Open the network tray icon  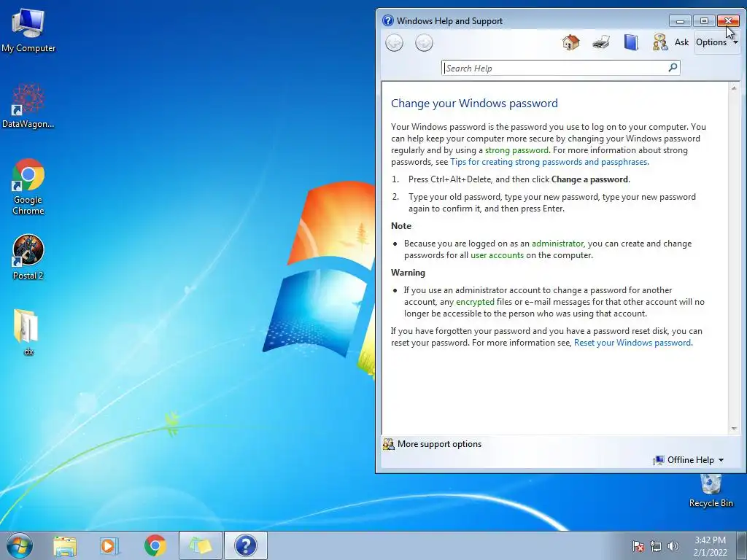click(656, 546)
